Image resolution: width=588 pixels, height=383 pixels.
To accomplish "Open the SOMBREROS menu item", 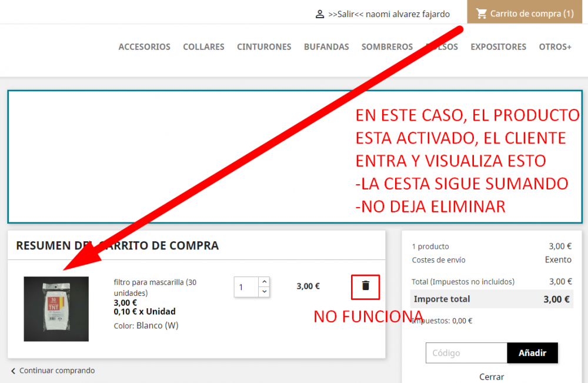I will (387, 46).
